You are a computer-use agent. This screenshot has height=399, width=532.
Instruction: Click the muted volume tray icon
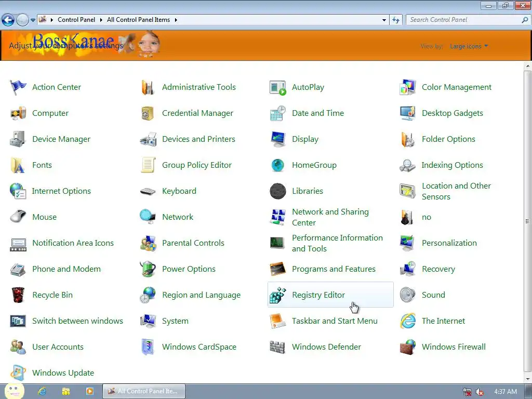[480, 392]
